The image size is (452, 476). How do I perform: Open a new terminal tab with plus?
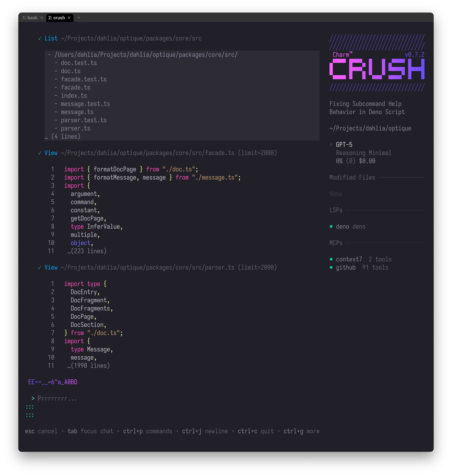coord(79,18)
